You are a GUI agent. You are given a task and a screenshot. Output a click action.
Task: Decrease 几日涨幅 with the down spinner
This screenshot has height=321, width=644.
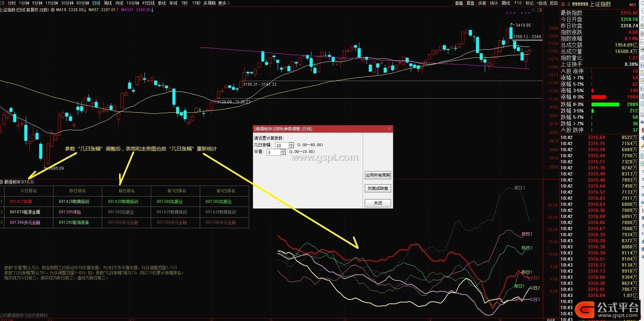click(x=291, y=147)
